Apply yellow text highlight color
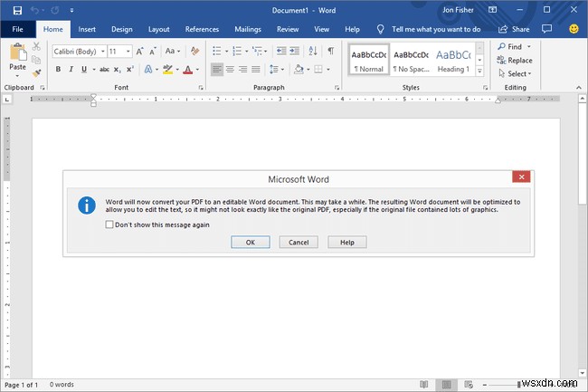588x392 pixels. 167,70
